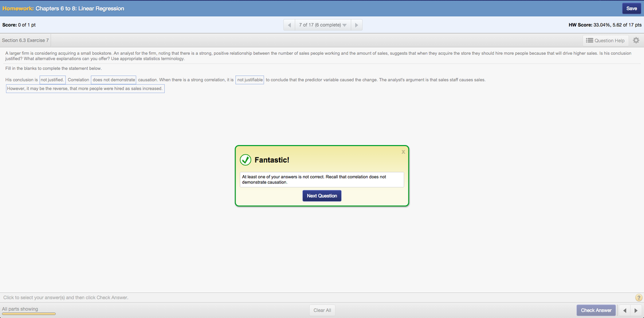Click the 'Fantastic!' heading
The width and height of the screenshot is (644, 318).
[272, 160]
